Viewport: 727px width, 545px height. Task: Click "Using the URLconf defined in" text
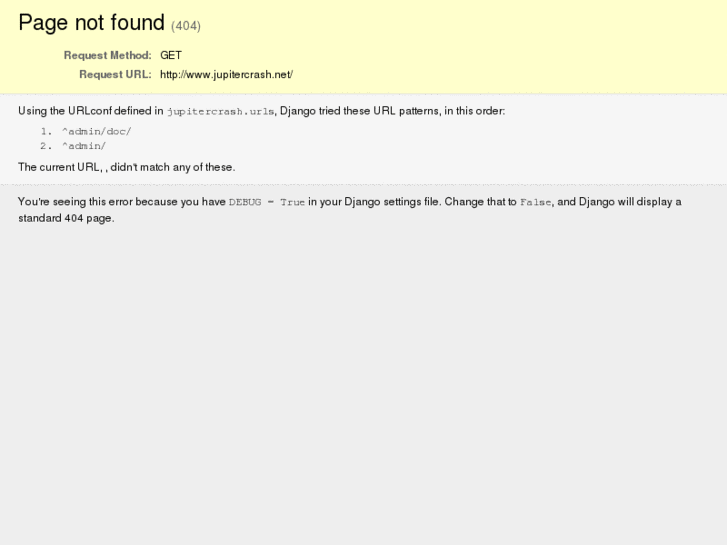pyautogui.click(x=90, y=111)
